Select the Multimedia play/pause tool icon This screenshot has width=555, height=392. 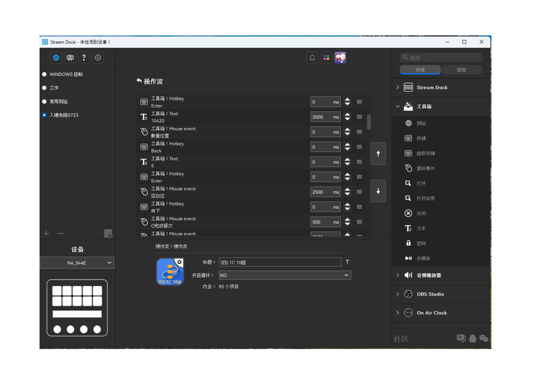click(x=408, y=258)
